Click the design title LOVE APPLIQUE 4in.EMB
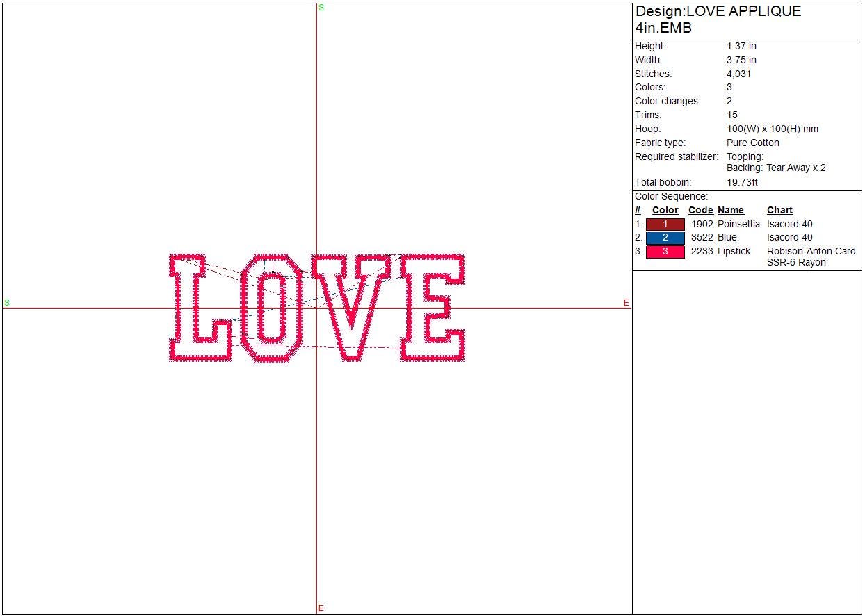 [x=718, y=19]
